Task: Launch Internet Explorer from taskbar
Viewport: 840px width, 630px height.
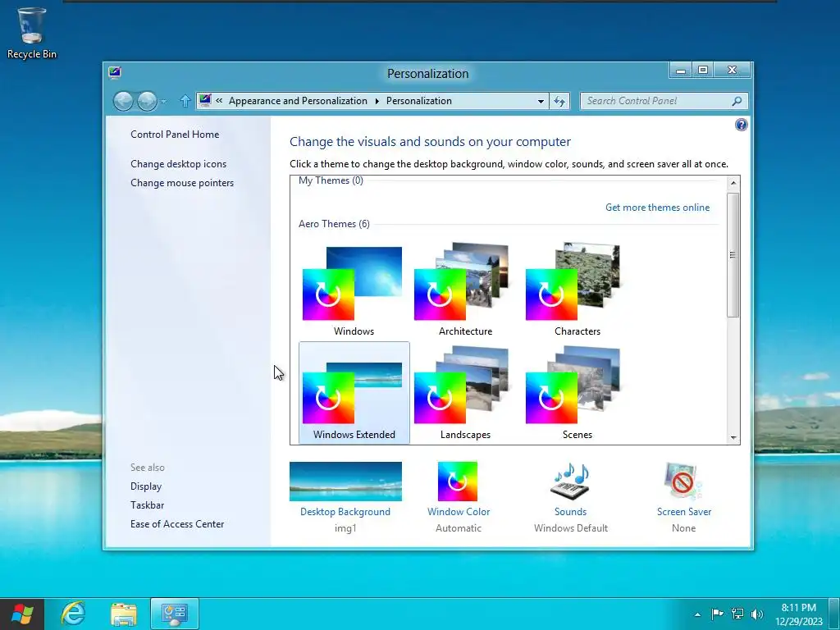Action: tap(73, 614)
